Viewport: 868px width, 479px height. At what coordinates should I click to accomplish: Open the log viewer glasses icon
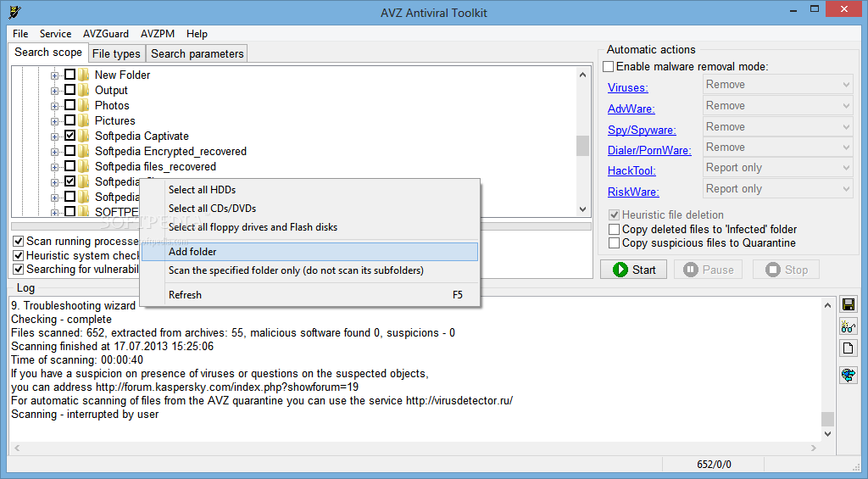point(848,326)
